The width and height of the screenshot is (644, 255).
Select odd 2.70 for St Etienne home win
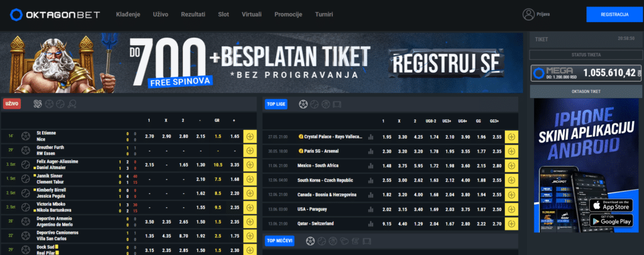150,136
